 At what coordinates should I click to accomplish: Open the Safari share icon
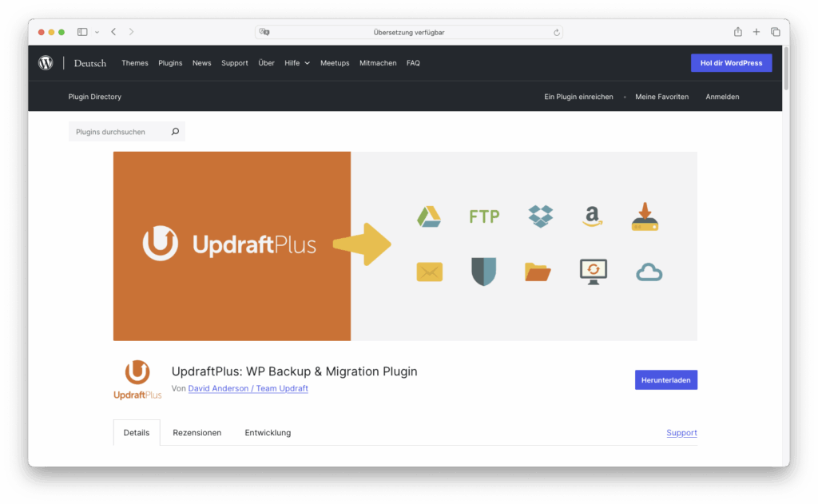[737, 32]
